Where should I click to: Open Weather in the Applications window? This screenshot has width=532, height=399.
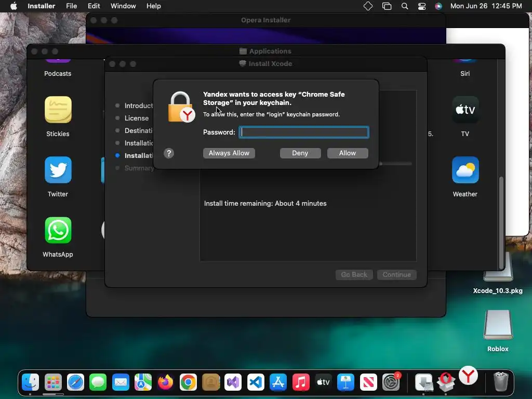point(465,170)
